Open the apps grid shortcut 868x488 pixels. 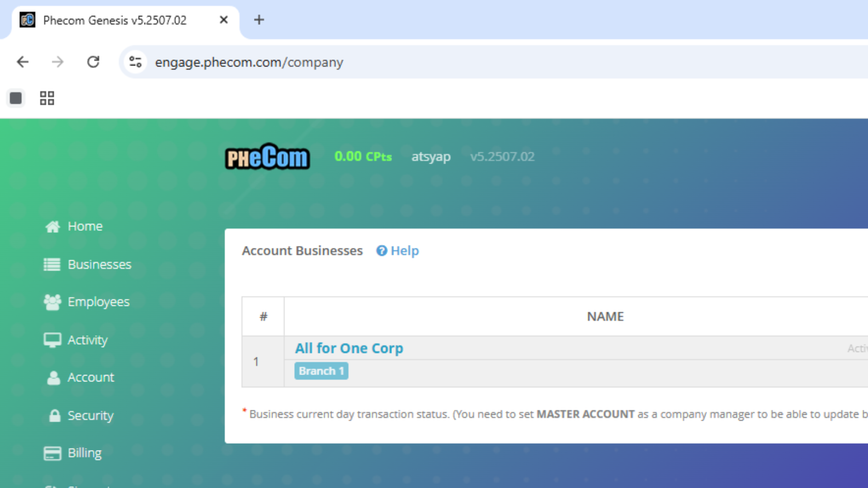coord(47,98)
